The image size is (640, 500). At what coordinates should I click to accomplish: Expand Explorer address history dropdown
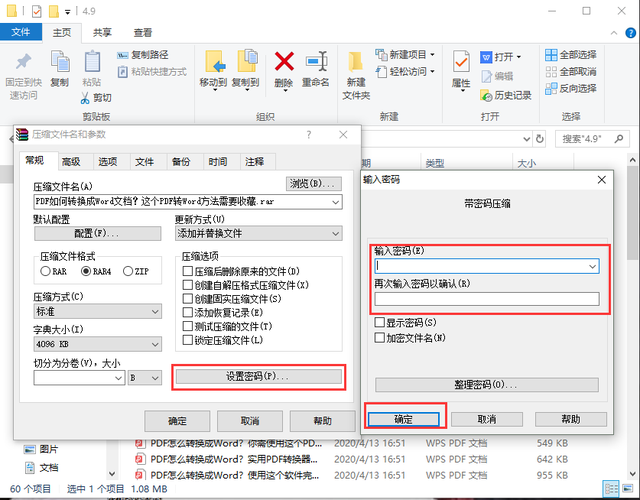click(x=527, y=139)
